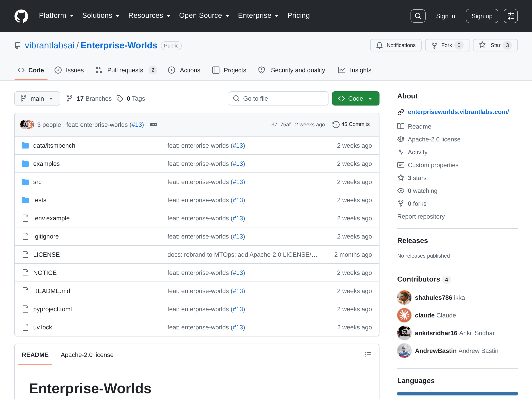The width and height of the screenshot is (532, 399).
Task: Open the search magnifier button
Action: (x=418, y=16)
